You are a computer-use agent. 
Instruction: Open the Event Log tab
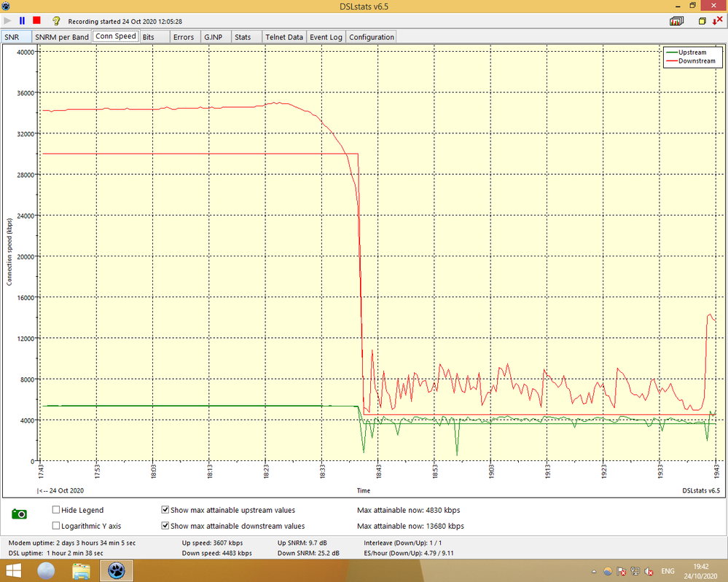coord(326,37)
